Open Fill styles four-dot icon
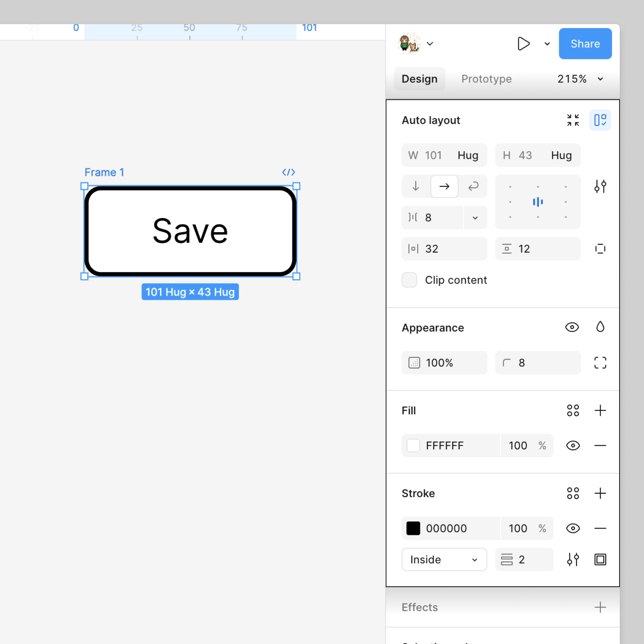Image resolution: width=644 pixels, height=644 pixels. tap(573, 410)
